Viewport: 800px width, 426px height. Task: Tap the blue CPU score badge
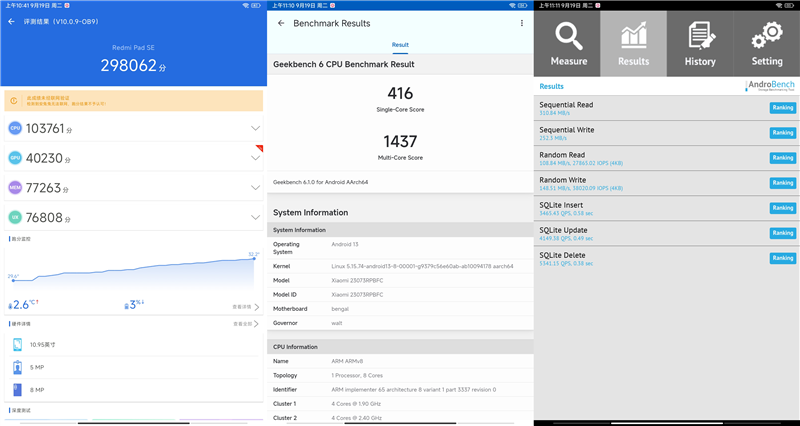(x=15, y=128)
